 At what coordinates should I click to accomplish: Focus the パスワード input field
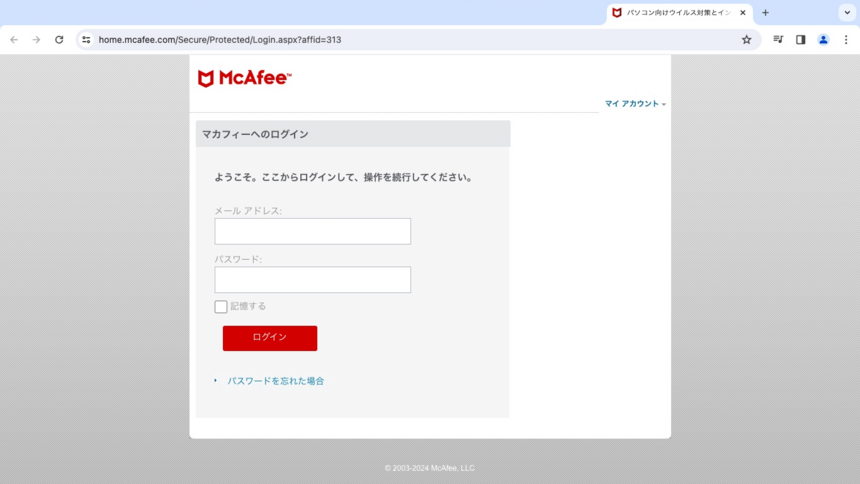313,279
